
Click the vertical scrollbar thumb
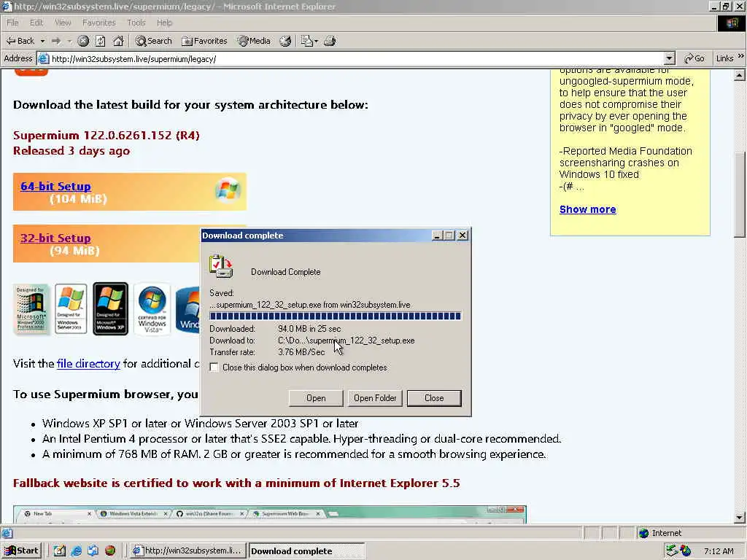coord(739,194)
